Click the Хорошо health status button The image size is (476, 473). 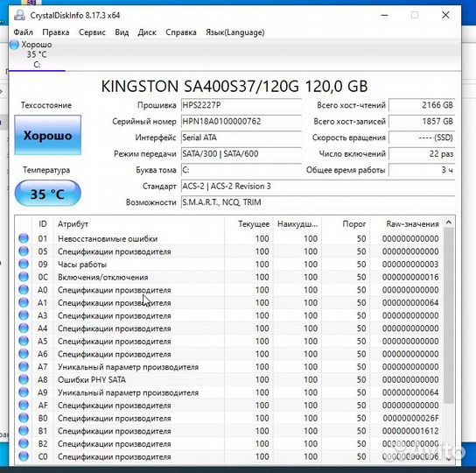(x=47, y=135)
